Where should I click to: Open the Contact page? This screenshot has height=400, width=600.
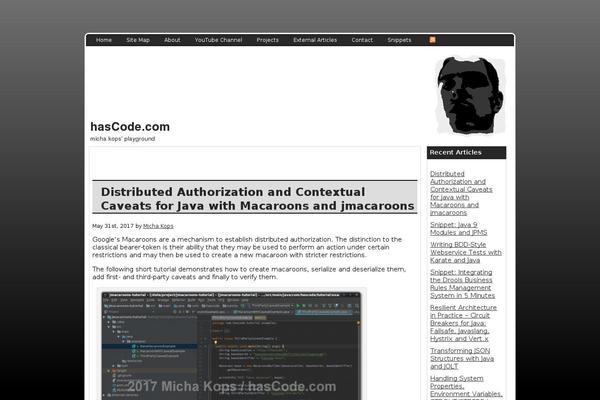[362, 40]
